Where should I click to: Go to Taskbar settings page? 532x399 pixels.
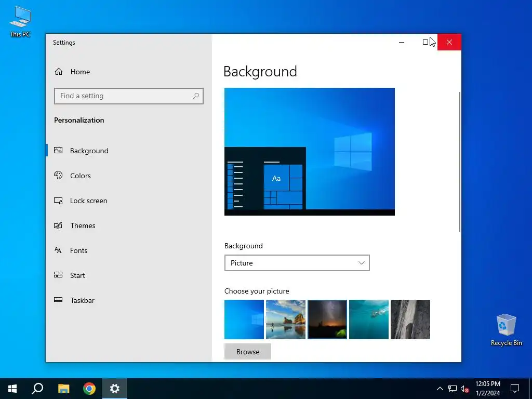tap(83, 300)
